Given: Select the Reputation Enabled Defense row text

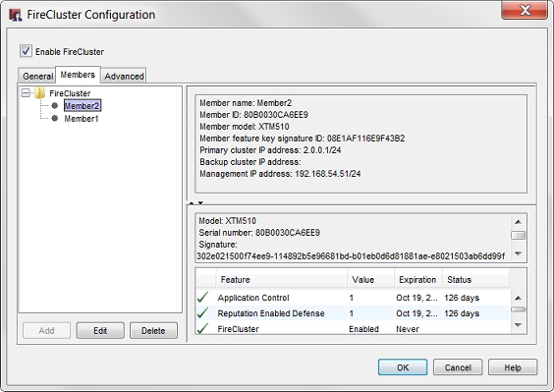Looking at the screenshot, I should (x=271, y=313).
